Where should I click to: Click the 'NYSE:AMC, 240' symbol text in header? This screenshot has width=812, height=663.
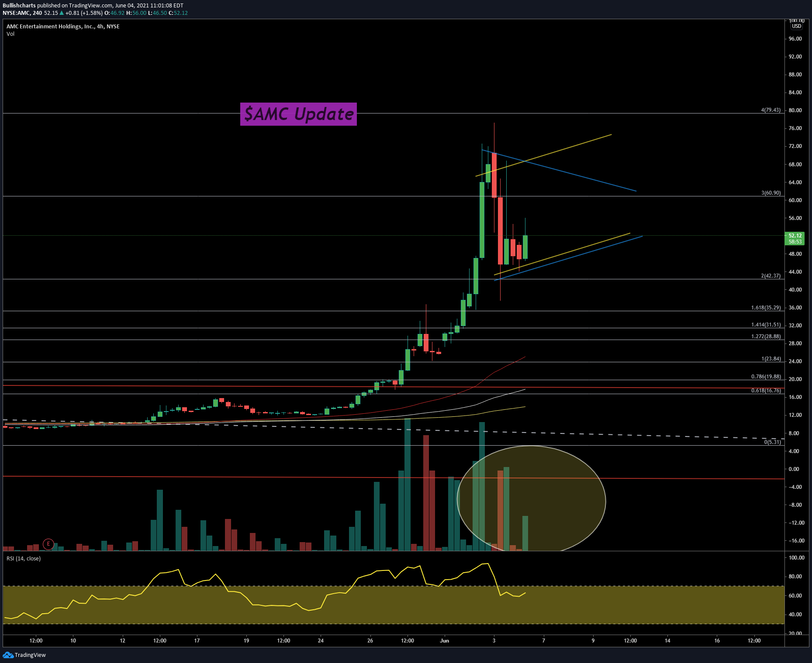pyautogui.click(x=22, y=13)
